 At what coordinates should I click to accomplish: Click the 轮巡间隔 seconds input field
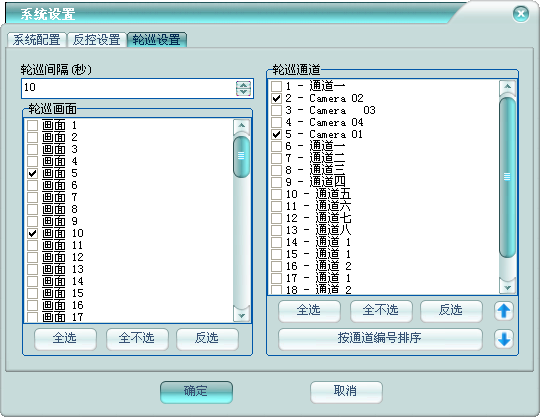[129, 88]
